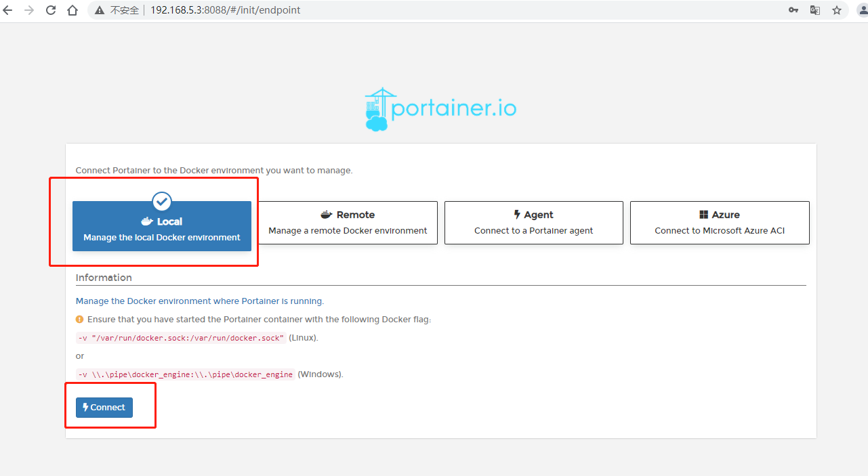Viewport: 868px width, 476px height.
Task: Bookmark this page with the star
Action: [x=837, y=10]
